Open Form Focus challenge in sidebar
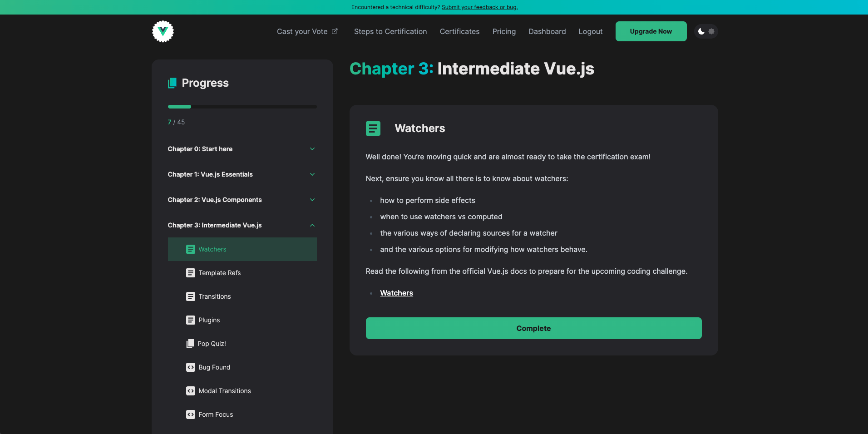Viewport: 868px width, 434px height. pos(242,414)
